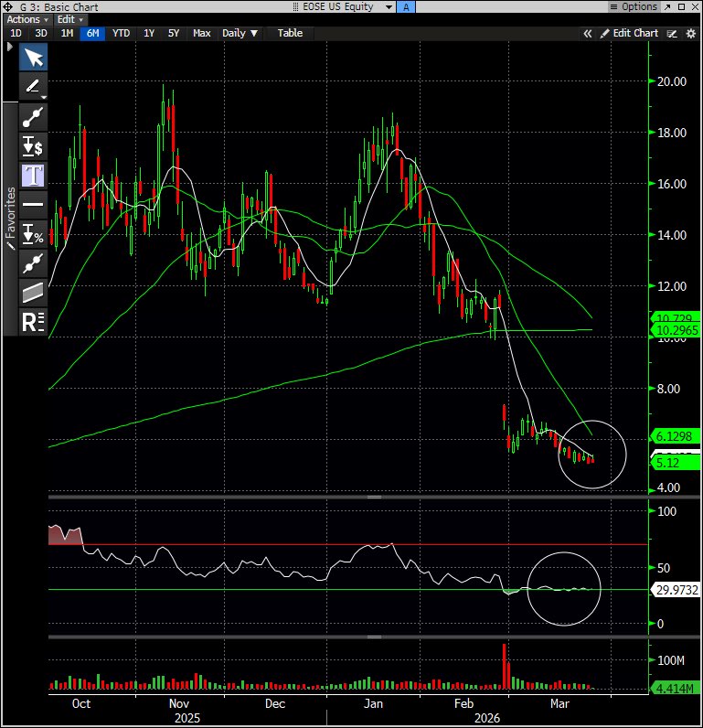Select the price change measure tool
Screen dimensions: 703x728
33,146
